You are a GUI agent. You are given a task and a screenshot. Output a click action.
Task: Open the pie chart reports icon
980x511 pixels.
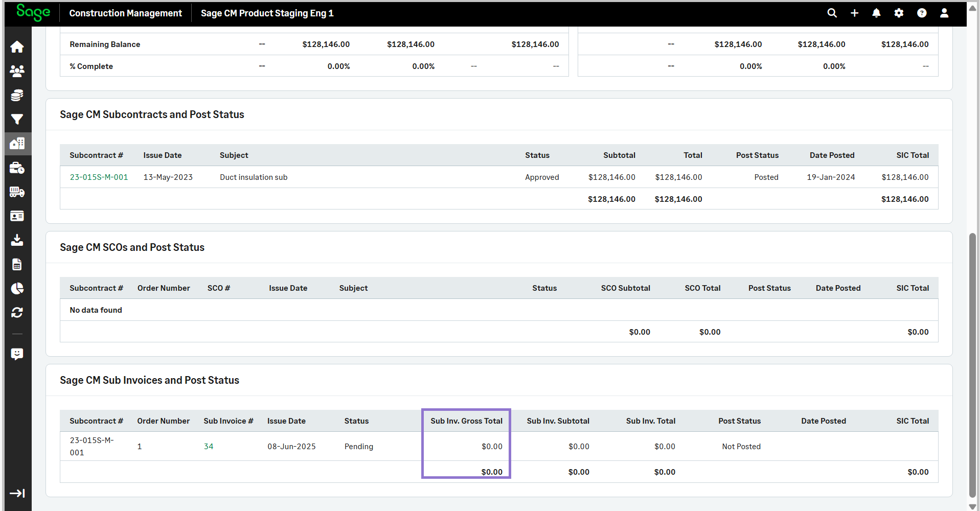point(17,289)
